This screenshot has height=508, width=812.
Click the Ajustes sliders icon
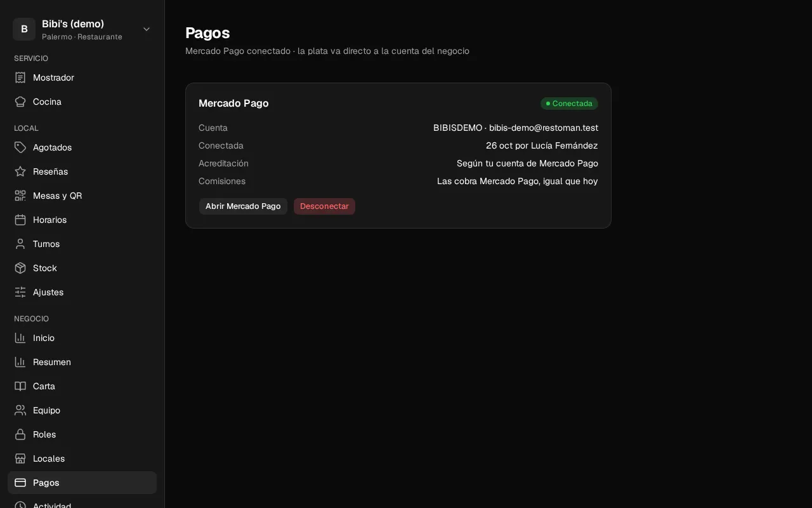coord(20,292)
